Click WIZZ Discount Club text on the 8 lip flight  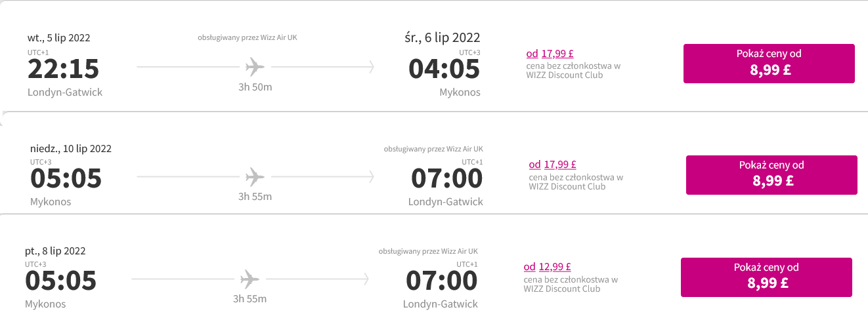point(562,288)
